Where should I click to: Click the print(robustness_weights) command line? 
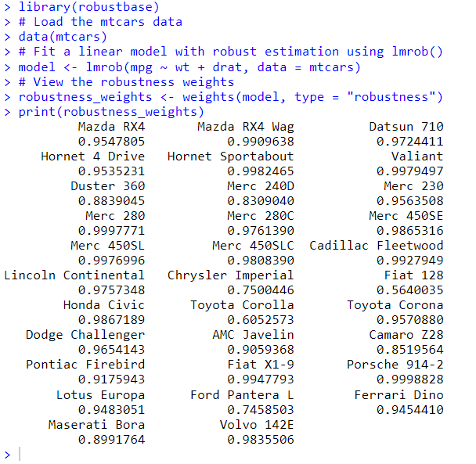point(111,111)
